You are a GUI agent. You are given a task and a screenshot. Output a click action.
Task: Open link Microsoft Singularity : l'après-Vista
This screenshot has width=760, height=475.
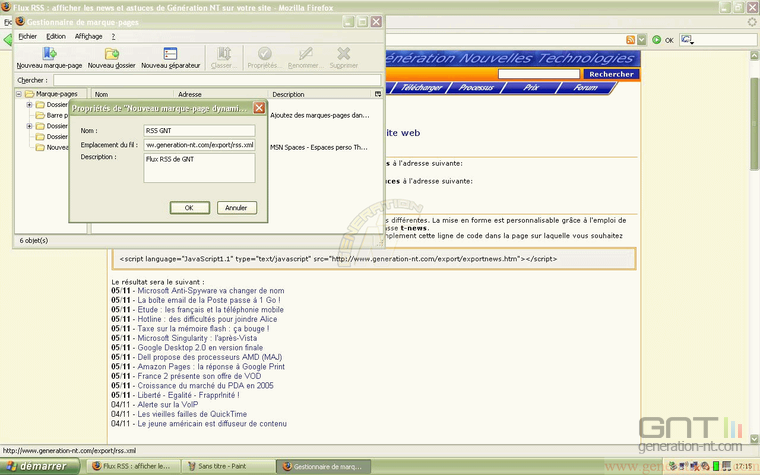click(x=197, y=338)
